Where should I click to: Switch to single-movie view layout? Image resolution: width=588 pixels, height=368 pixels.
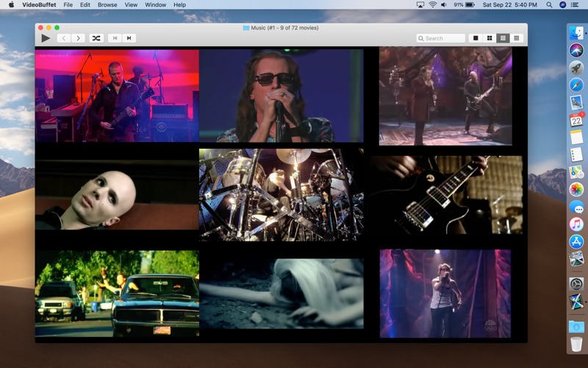click(476, 38)
